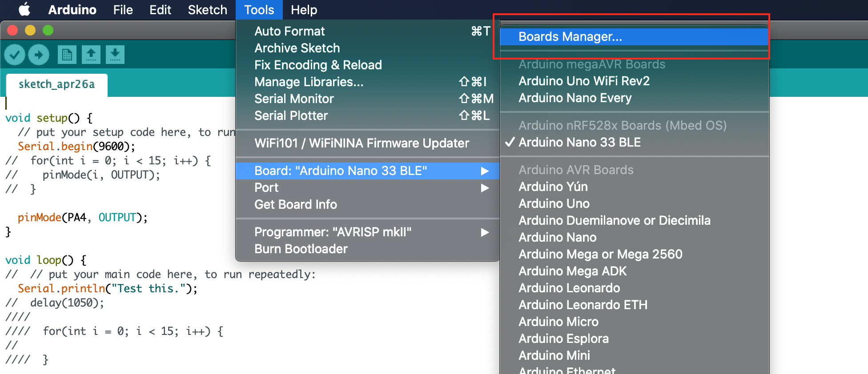The height and width of the screenshot is (374, 868).
Task: Click code line Serial.println("Test this.");
Action: point(108,288)
